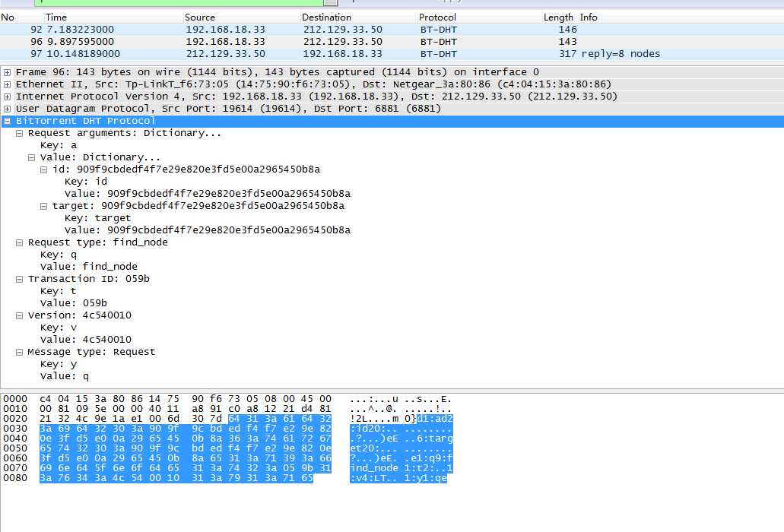Expand the Ethernet II tree node

point(7,84)
